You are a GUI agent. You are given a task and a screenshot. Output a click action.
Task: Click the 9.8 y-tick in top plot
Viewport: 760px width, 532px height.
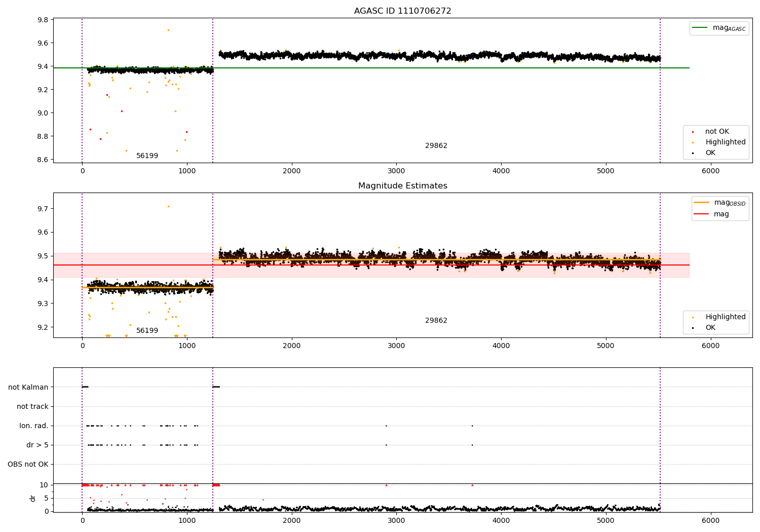[x=43, y=20]
